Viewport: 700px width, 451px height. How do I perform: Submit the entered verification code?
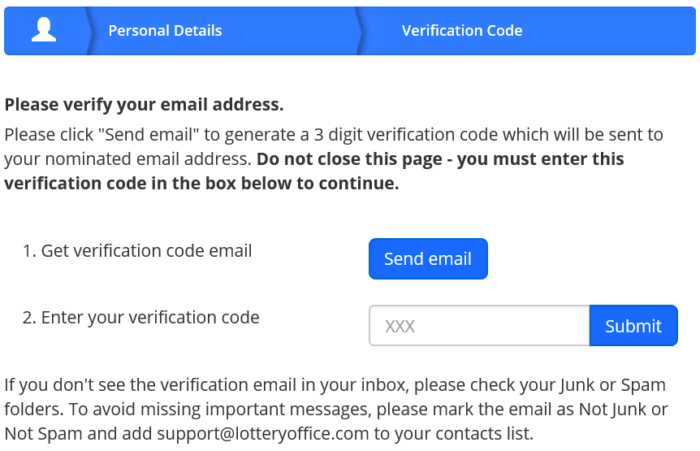pyautogui.click(x=633, y=326)
